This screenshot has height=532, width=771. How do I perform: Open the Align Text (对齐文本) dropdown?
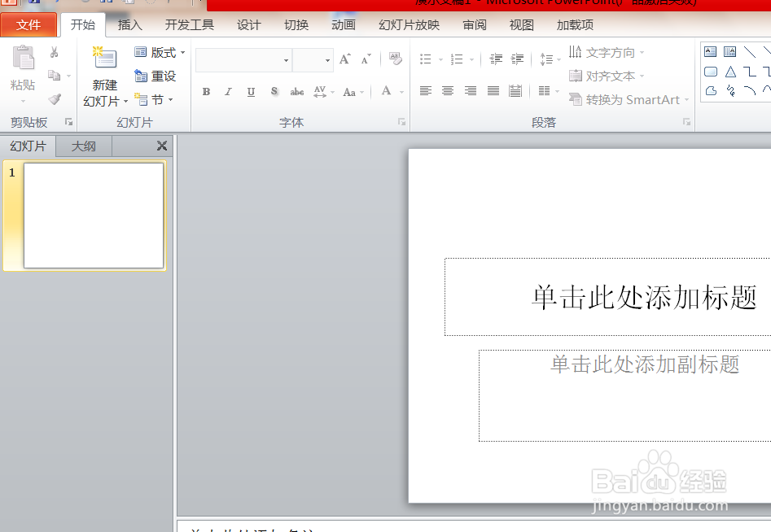click(607, 76)
